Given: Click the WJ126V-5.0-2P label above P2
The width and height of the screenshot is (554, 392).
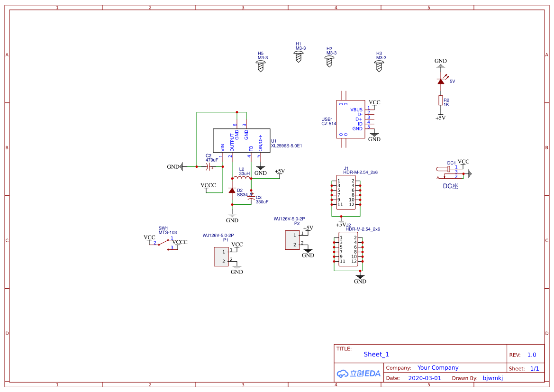Looking at the screenshot, I should point(289,219).
